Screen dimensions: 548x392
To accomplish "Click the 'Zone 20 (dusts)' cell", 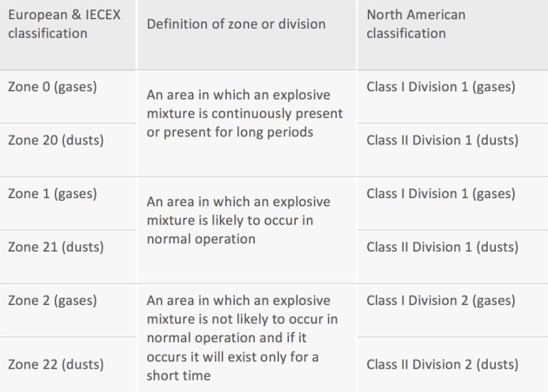I will pos(55,140).
